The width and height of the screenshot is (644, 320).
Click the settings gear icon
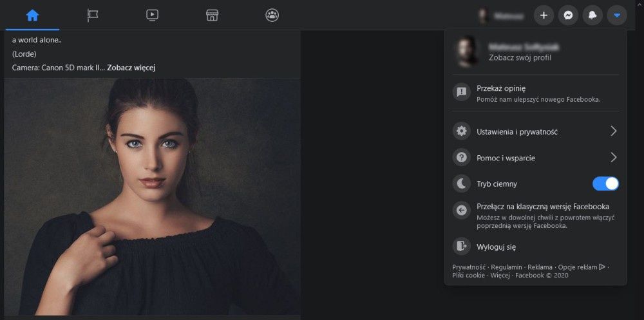tap(462, 131)
